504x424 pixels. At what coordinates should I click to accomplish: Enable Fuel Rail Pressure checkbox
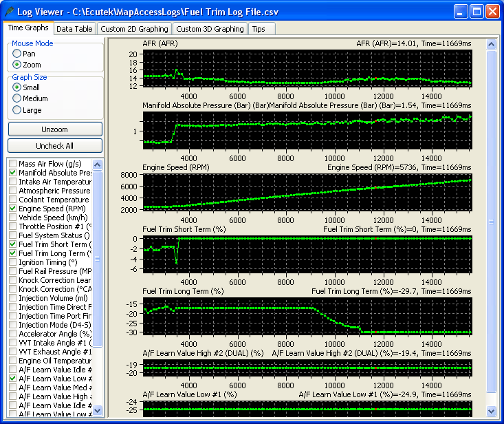13,271
